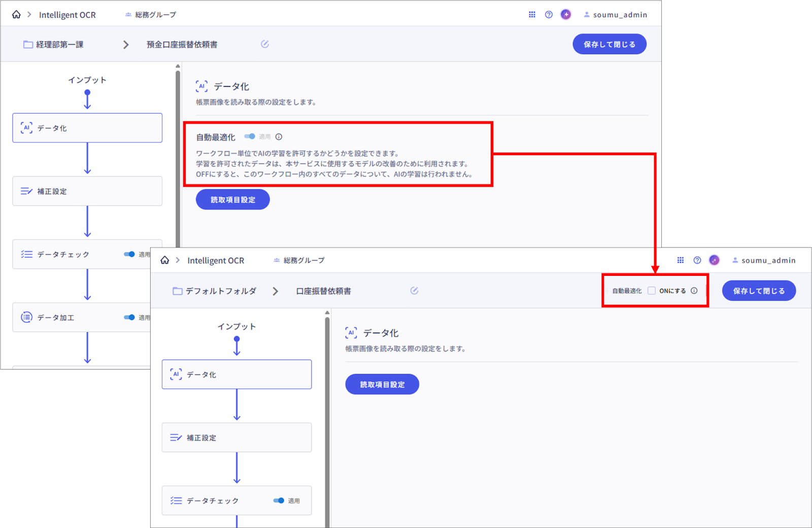Click the info icon next to ONにする
812x528 pixels.
tap(694, 291)
